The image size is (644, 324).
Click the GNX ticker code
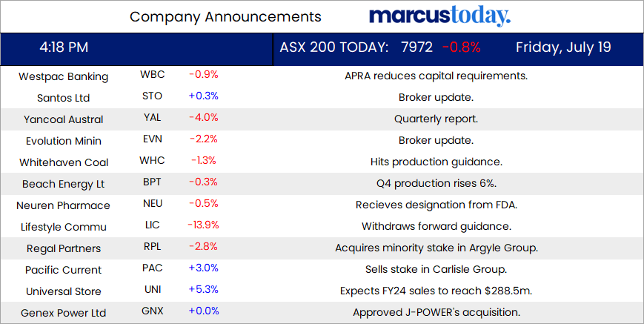click(152, 311)
